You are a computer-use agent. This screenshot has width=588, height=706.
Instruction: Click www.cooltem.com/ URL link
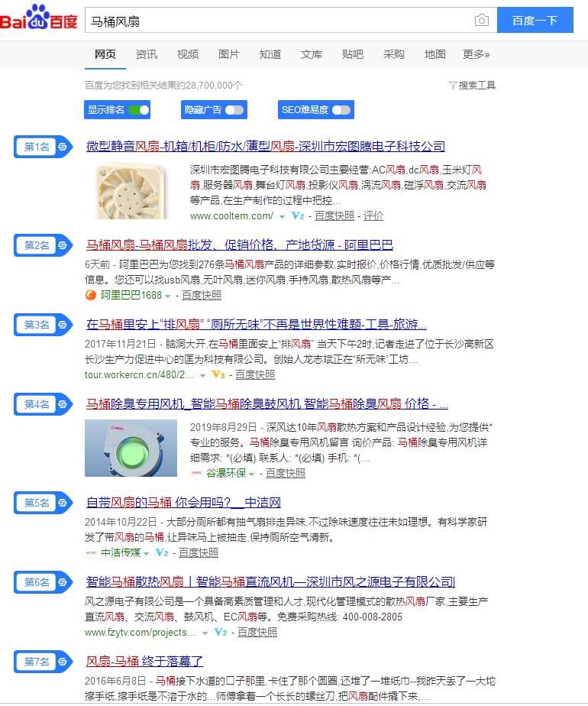(x=231, y=215)
